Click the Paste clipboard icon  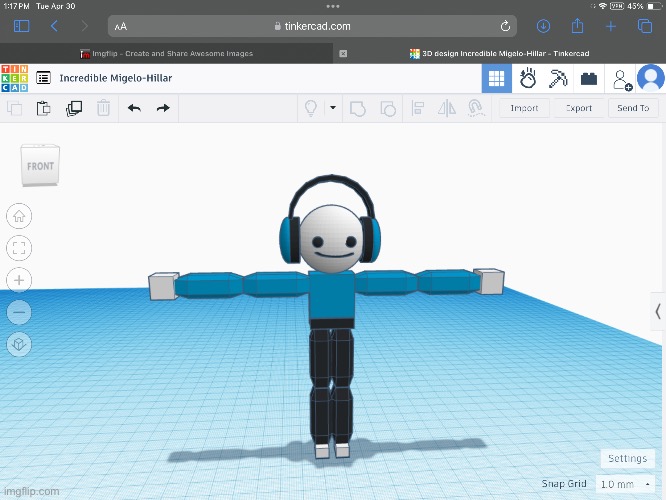[43, 108]
